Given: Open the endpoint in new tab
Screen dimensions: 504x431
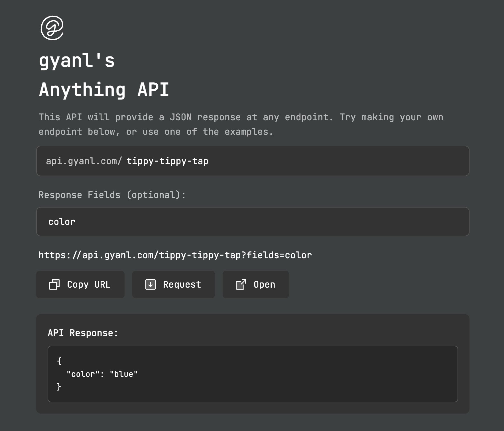Looking at the screenshot, I should (256, 284).
